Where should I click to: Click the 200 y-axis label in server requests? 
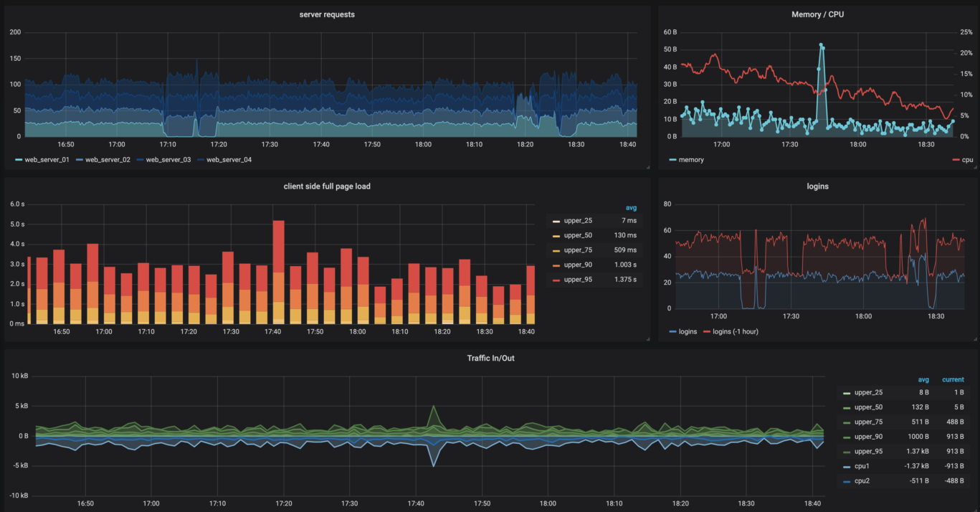(x=15, y=32)
